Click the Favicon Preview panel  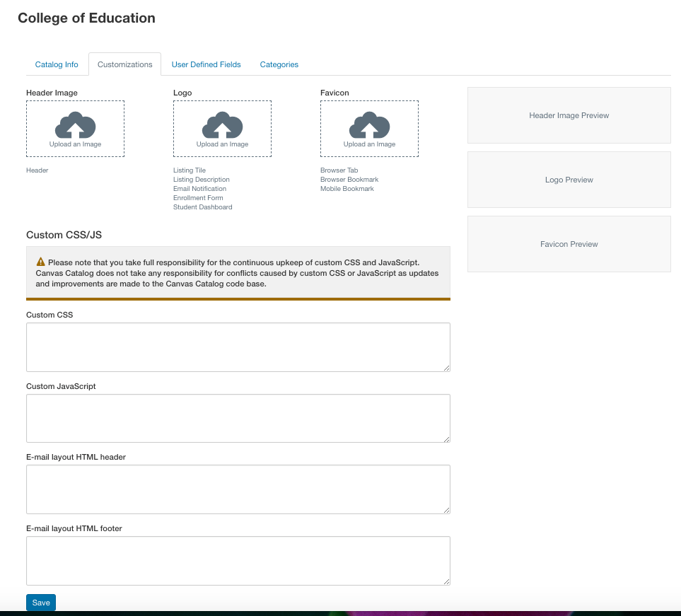tap(569, 244)
